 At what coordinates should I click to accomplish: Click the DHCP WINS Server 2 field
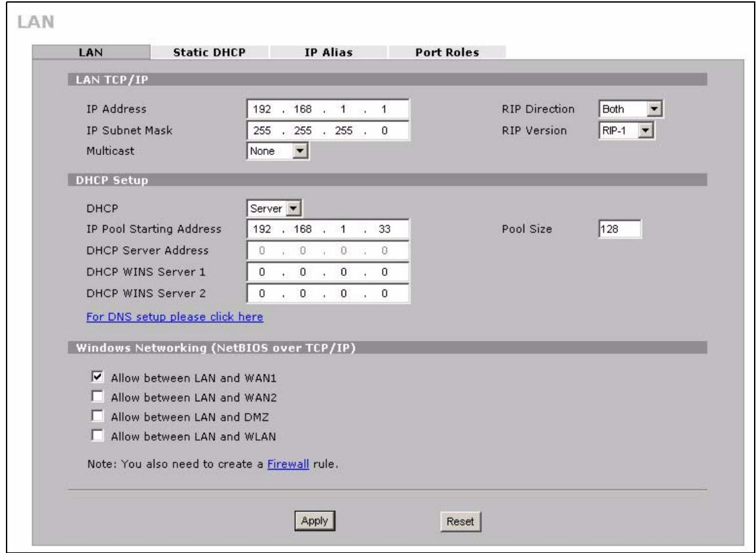(x=328, y=293)
